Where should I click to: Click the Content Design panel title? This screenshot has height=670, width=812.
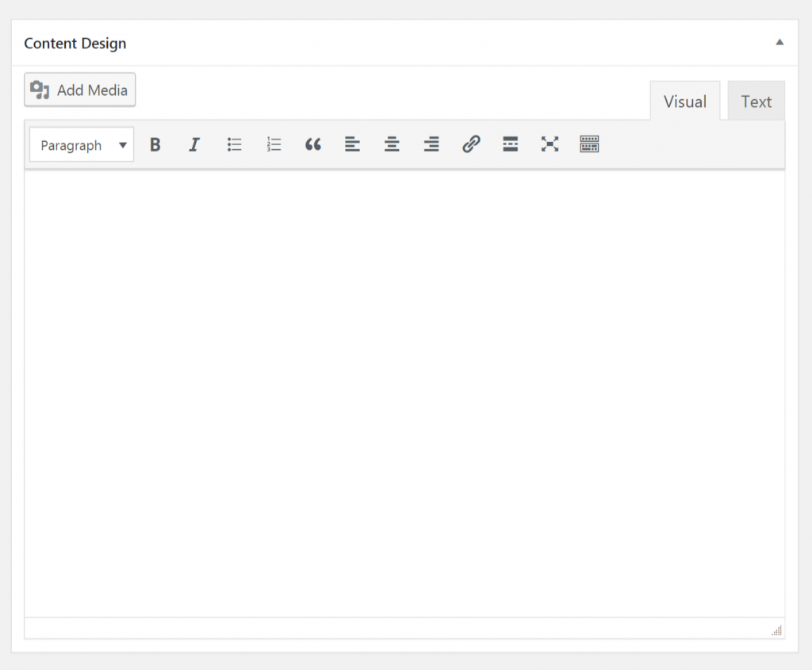click(75, 44)
